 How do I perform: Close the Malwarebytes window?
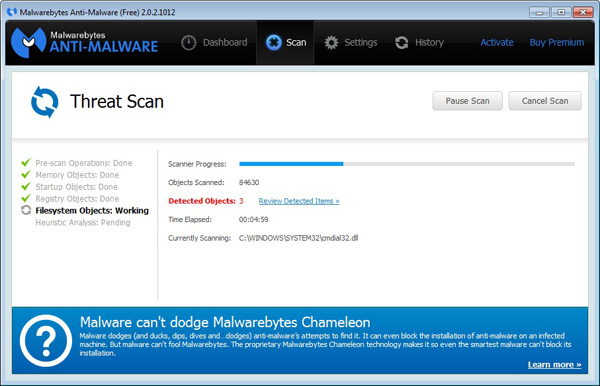pyautogui.click(x=583, y=12)
